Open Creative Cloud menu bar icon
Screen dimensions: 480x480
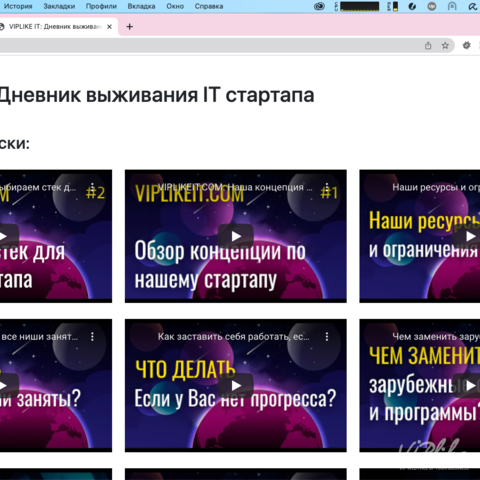[319, 6]
